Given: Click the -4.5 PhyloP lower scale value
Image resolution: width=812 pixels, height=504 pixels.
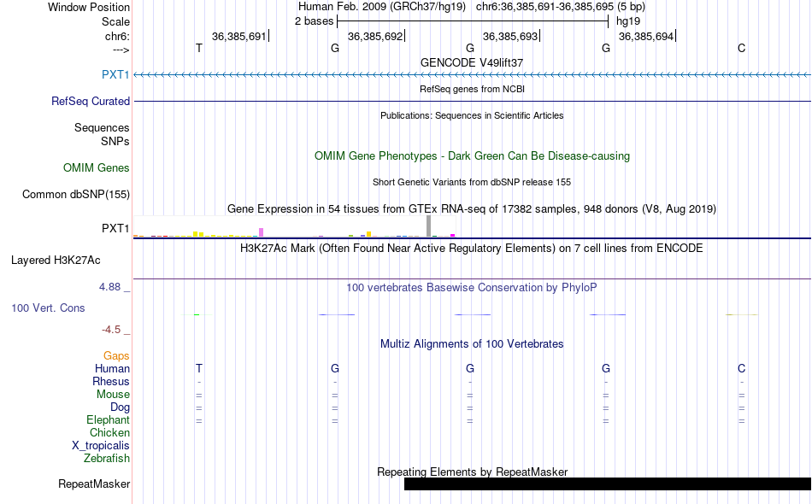Looking at the screenshot, I should pos(111,330).
